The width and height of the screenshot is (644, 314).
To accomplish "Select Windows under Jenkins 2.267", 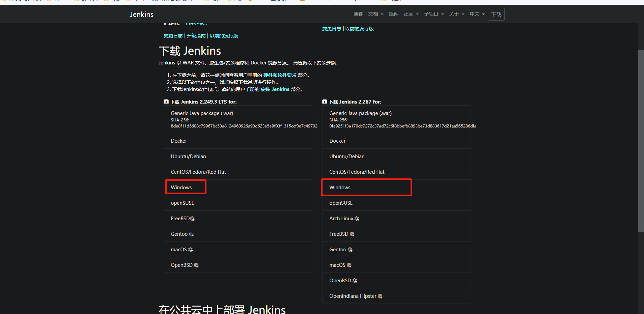I will point(397,188).
